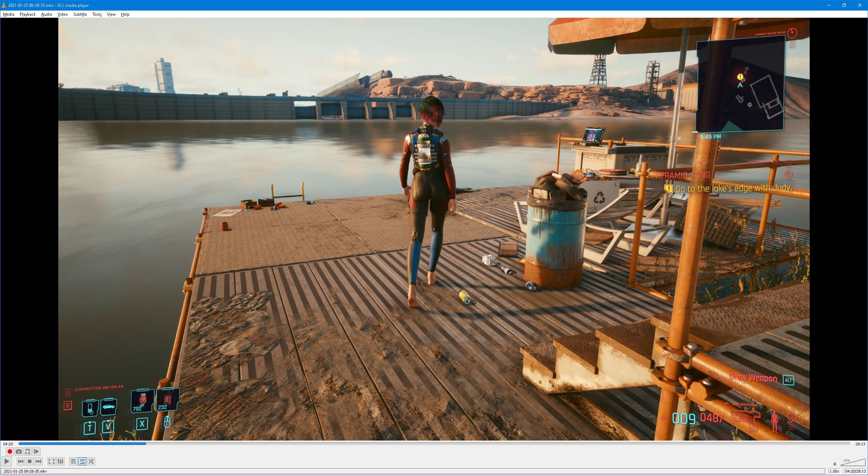Click the file name in status bar
This screenshot has height=475, width=868.
(x=25, y=471)
